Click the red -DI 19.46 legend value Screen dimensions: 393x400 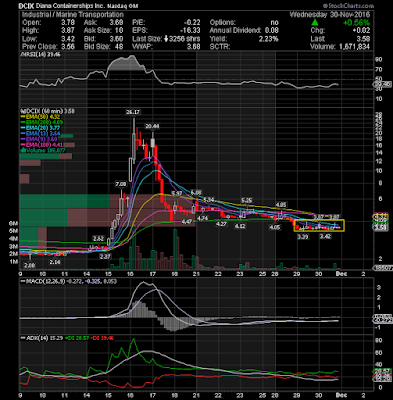click(x=102, y=338)
